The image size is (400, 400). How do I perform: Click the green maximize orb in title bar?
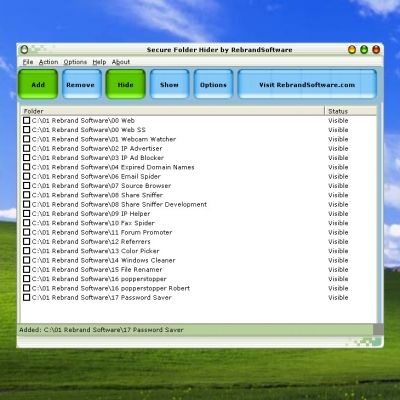coord(364,50)
